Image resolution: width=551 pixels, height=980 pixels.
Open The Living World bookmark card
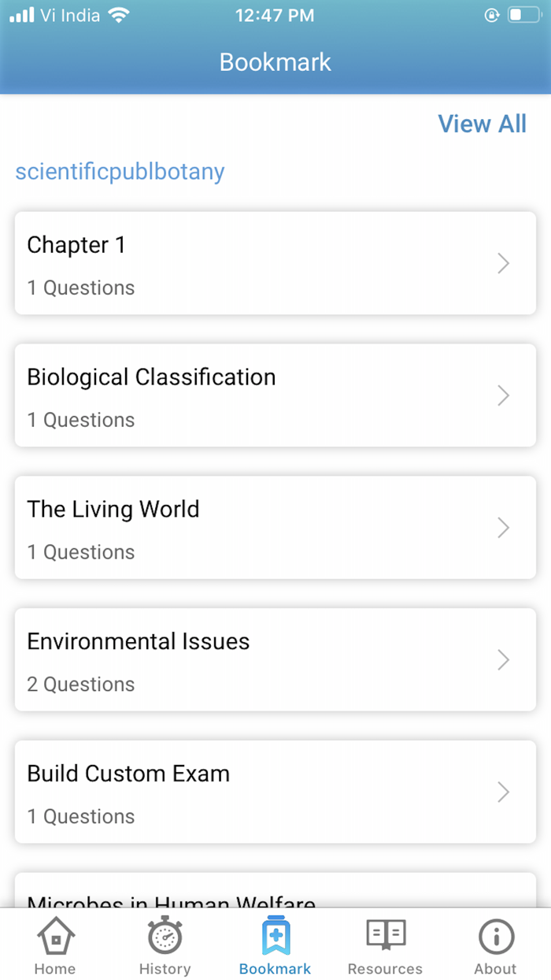275,528
